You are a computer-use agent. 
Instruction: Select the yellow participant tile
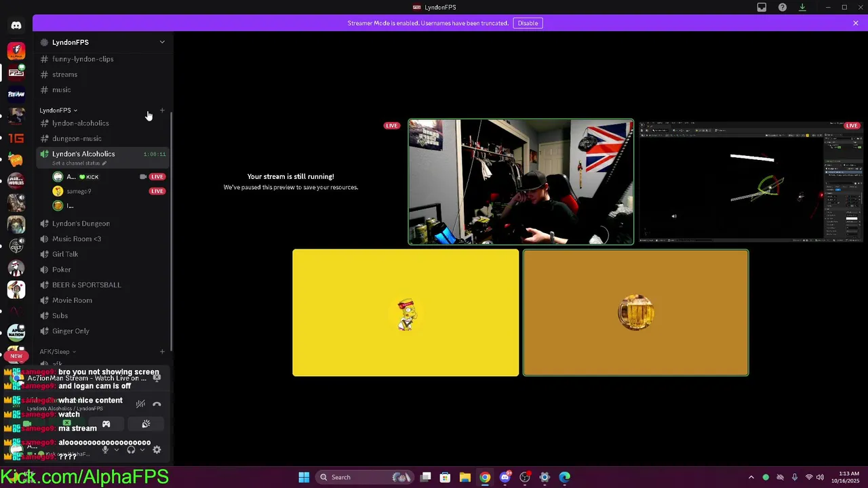pyautogui.click(x=406, y=312)
